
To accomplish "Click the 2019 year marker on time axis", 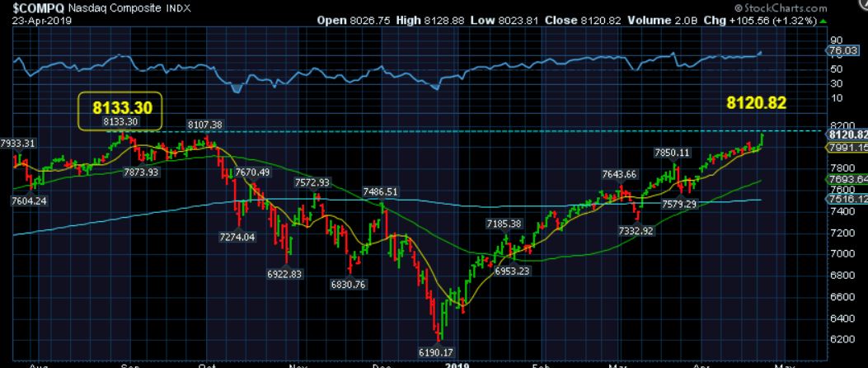I will 456,365.
